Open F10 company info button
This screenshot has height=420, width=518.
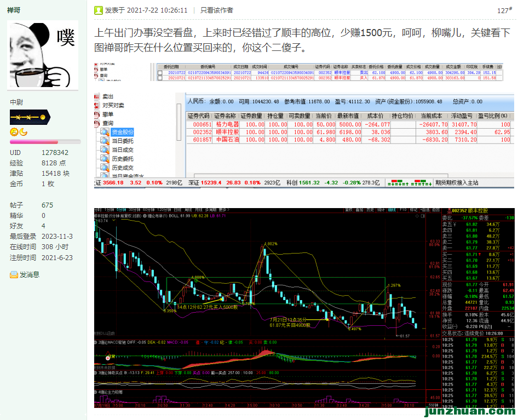403,210
